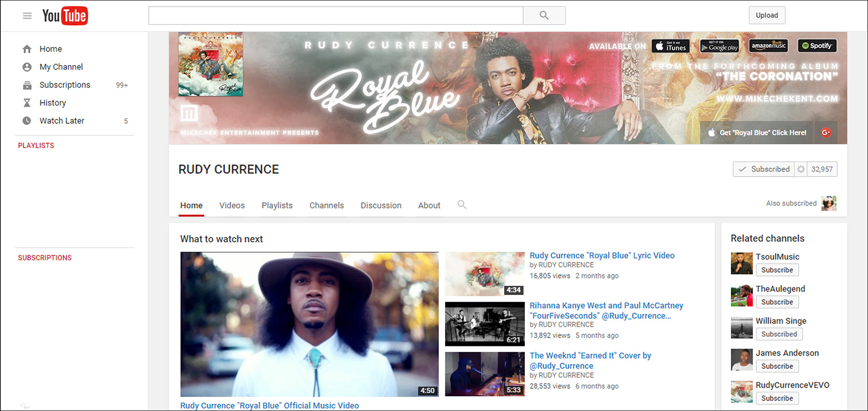Screen dimensions: 868x411
Task: Search within the channel magnifier icon
Action: point(462,204)
